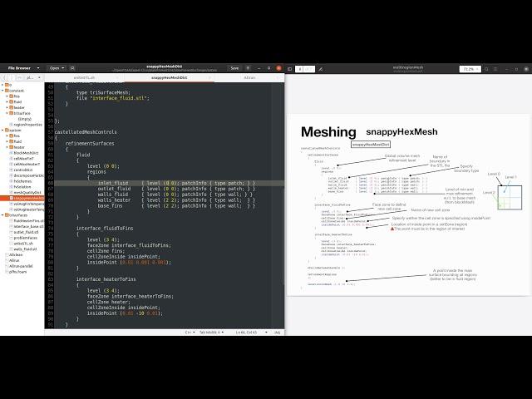Click the interface_fluid.stl string in editor
This screenshot has width=532, height=399.
(x=119, y=98)
